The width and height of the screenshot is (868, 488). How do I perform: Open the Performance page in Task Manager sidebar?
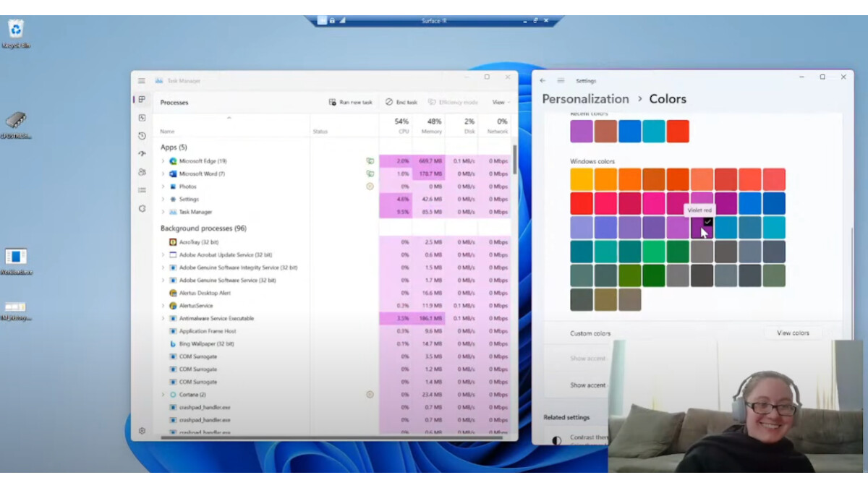coord(142,118)
